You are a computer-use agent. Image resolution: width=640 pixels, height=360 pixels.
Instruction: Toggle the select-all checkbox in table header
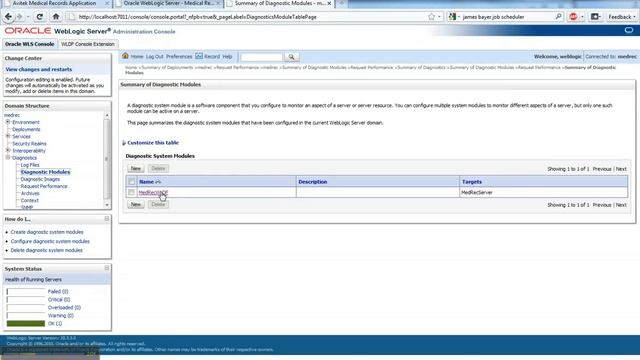tap(131, 182)
